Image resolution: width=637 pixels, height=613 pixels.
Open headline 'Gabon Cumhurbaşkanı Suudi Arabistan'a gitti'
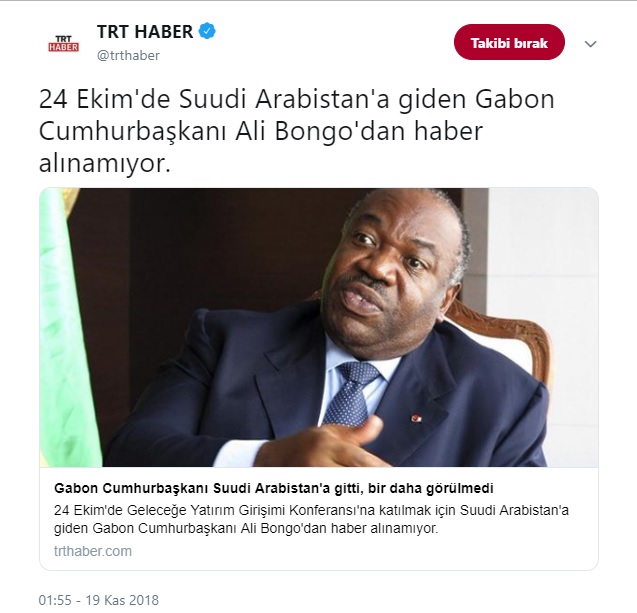point(274,488)
